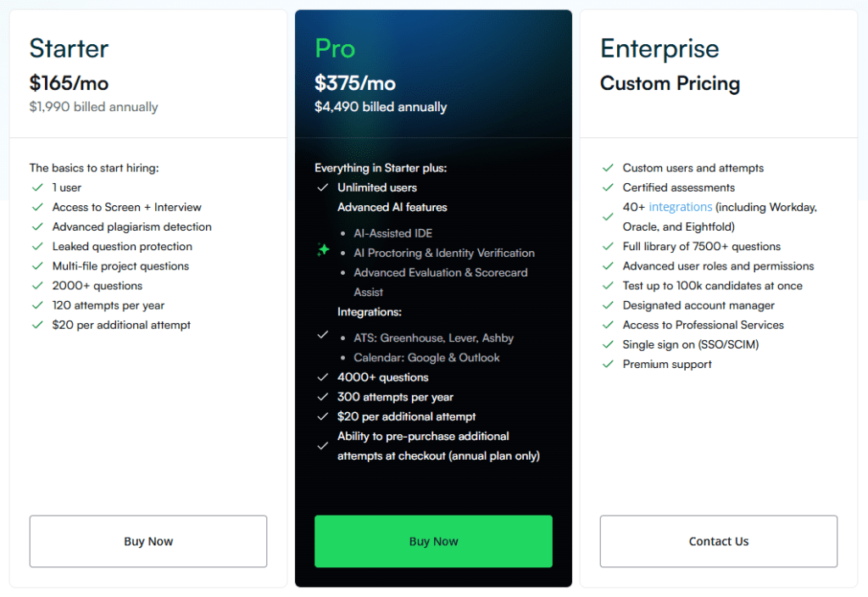The image size is (868, 597).
Task: Click Buy Now on the Pro plan
Action: [x=433, y=541]
